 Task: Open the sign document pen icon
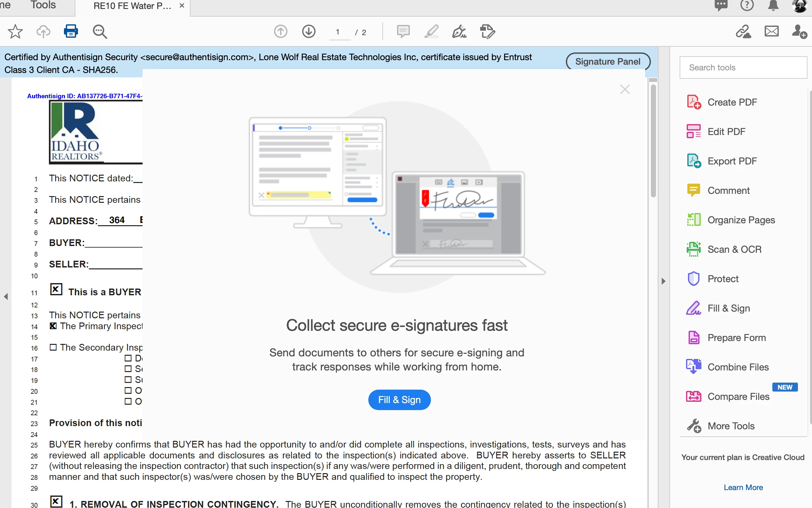[459, 32]
